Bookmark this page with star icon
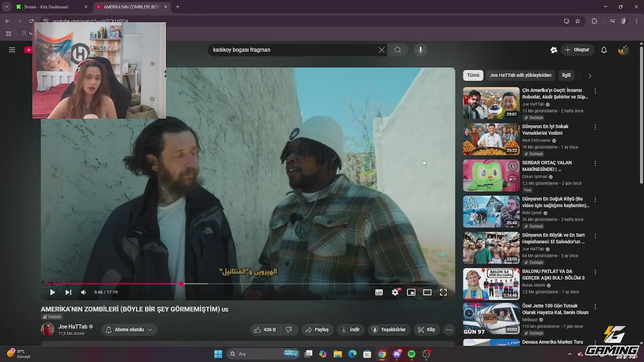The height and width of the screenshot is (362, 644). click(578, 21)
